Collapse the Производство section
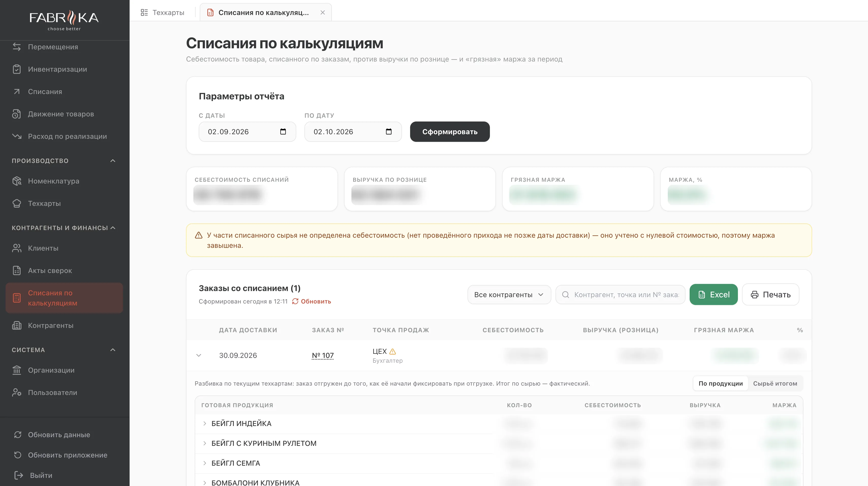Screen dimensions: 868x486 [113, 161]
